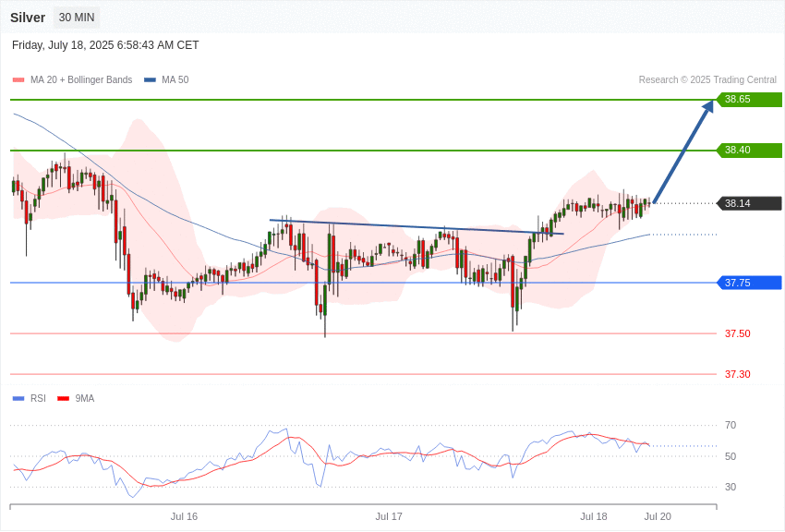The image size is (785, 532).
Task: Toggle the MA 50 legend entry
Action: 166,79
